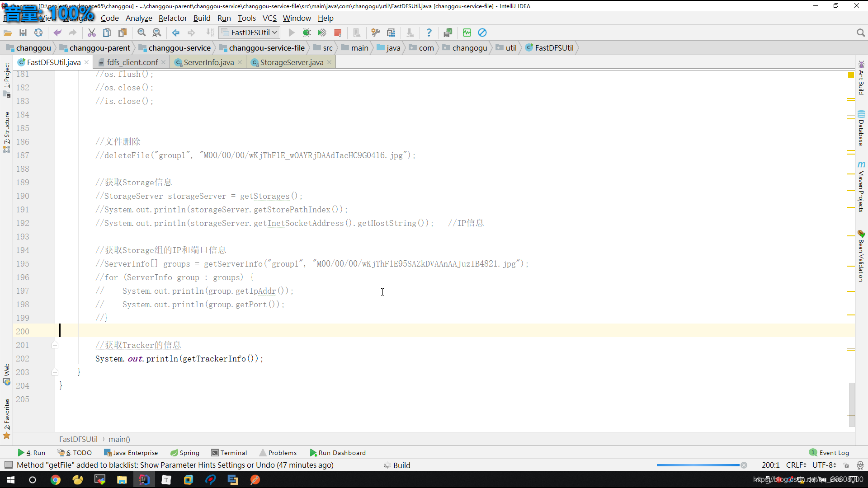Open the Code menu
The width and height of the screenshot is (868, 488).
pos(110,18)
